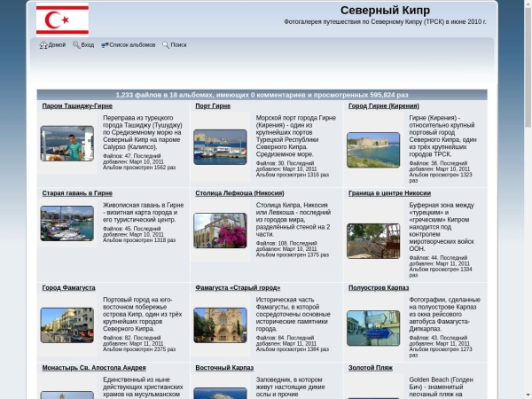Open album Золотой Пляж
Viewport: 532px width, 399px height.
tap(371, 367)
